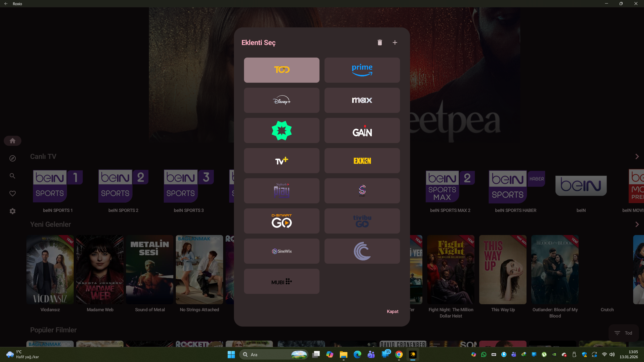Close the dialog with Kapat
644x362 pixels.
coord(392,311)
